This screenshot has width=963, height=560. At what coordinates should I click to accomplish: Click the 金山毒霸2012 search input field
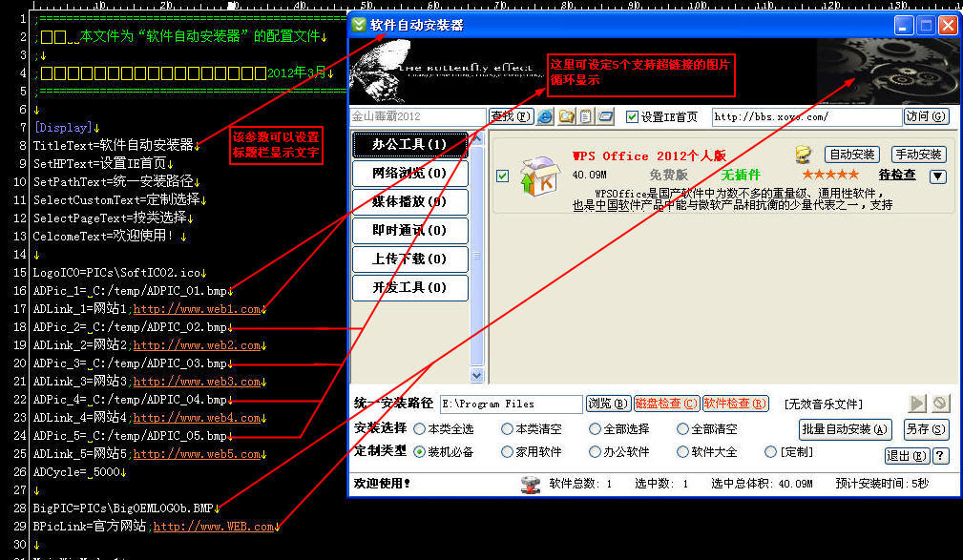418,116
